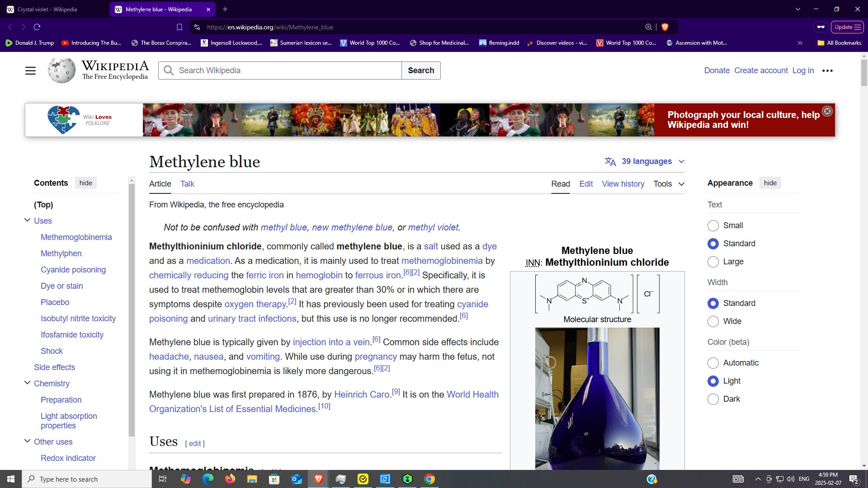Open the tab search dropdown arrow

[798, 9]
